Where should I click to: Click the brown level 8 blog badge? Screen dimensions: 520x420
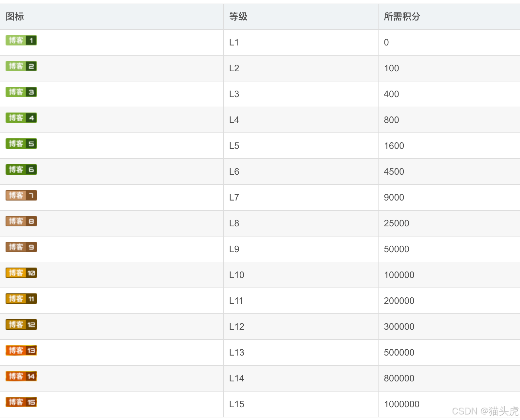click(x=21, y=221)
